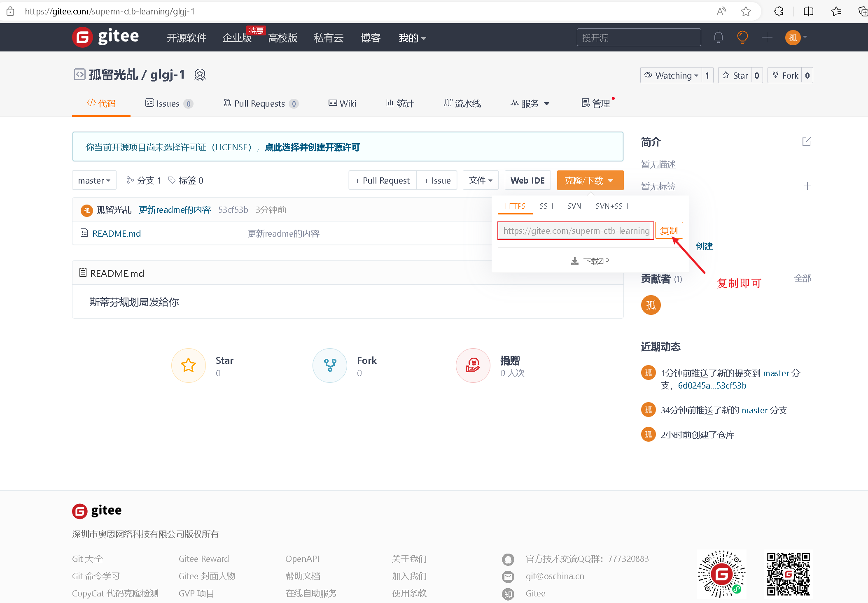This screenshot has height=603, width=868.
Task: Expand the master branch dropdown
Action: (94, 180)
